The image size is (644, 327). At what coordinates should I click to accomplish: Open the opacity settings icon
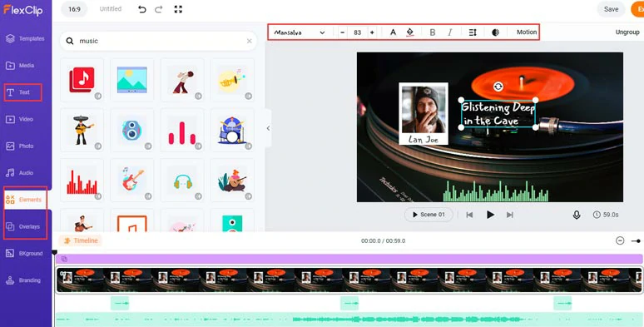495,32
